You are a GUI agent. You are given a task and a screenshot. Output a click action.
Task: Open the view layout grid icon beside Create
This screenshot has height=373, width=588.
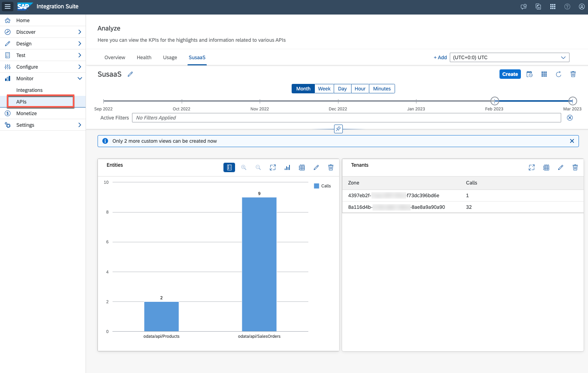click(x=544, y=74)
